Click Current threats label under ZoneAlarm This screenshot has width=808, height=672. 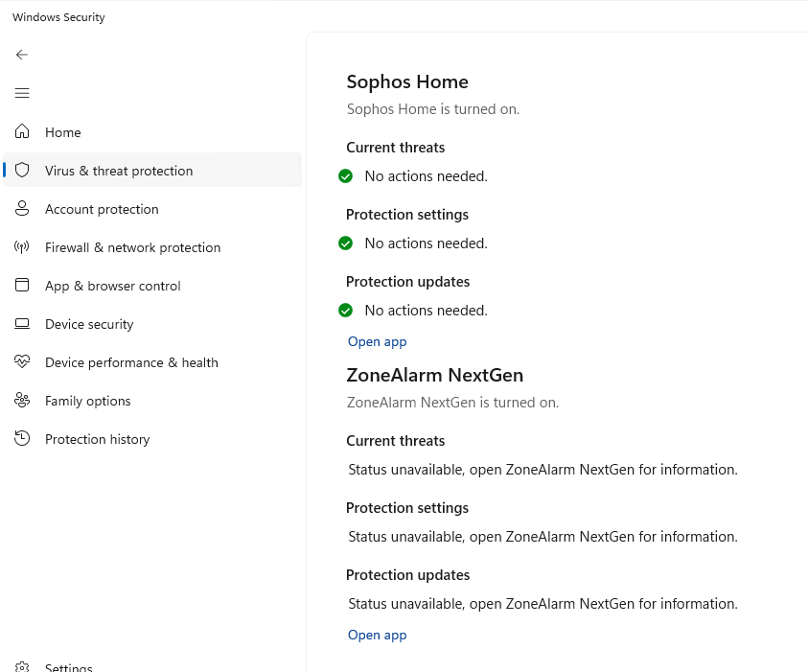coord(395,441)
